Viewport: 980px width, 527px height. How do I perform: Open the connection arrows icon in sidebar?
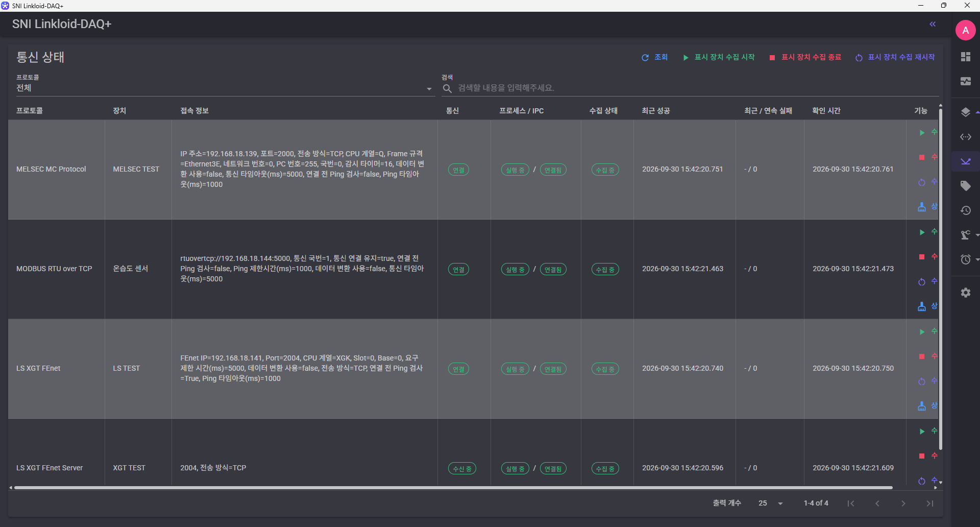pyautogui.click(x=965, y=137)
